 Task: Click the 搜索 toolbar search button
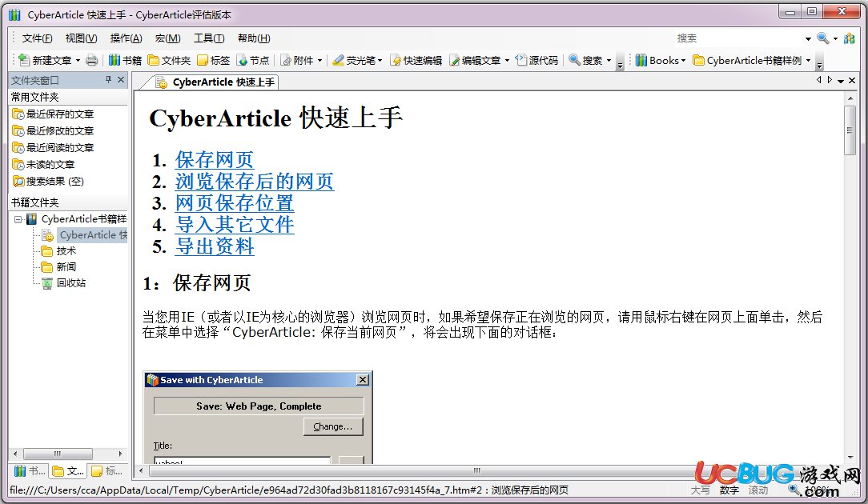[x=585, y=60]
